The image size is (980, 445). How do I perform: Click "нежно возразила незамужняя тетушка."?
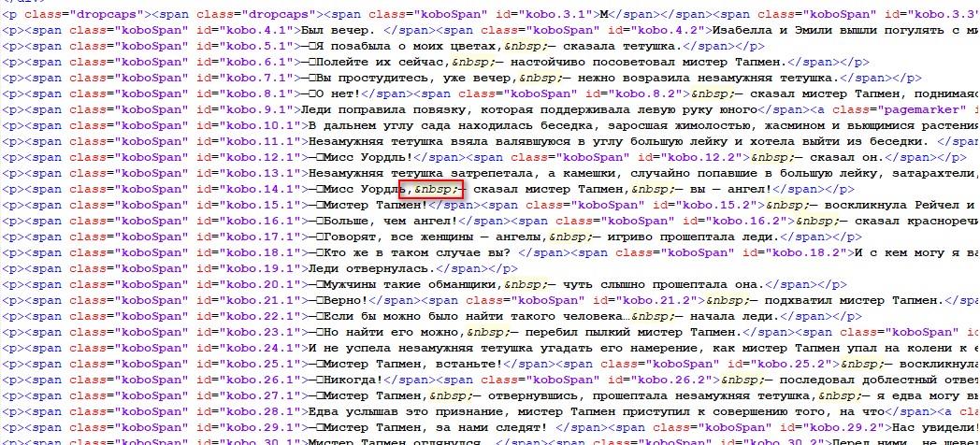(x=710, y=79)
